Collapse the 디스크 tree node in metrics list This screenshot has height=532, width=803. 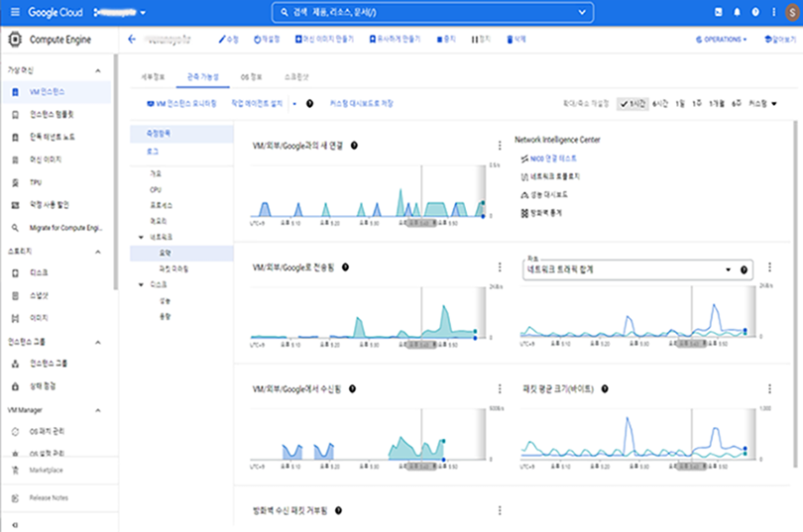[141, 284]
